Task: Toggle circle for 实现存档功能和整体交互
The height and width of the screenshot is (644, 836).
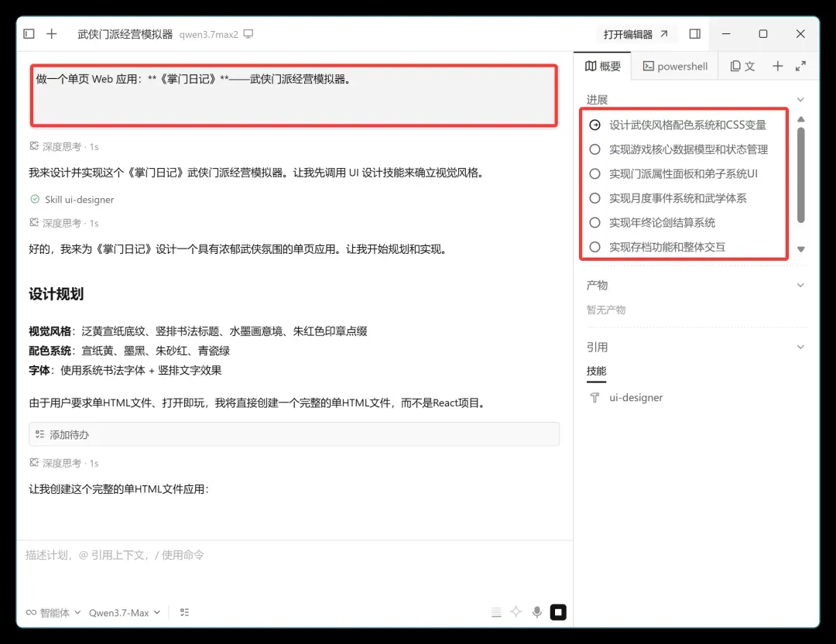Action: coord(595,248)
